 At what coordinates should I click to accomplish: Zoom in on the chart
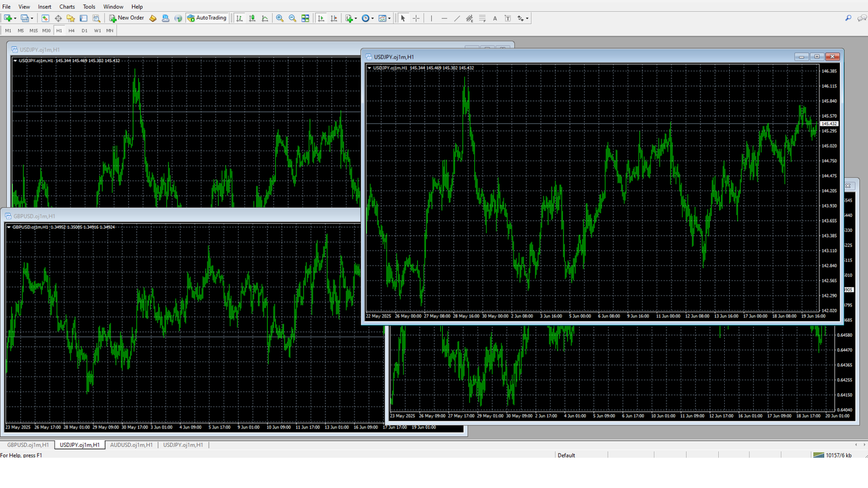pos(280,18)
